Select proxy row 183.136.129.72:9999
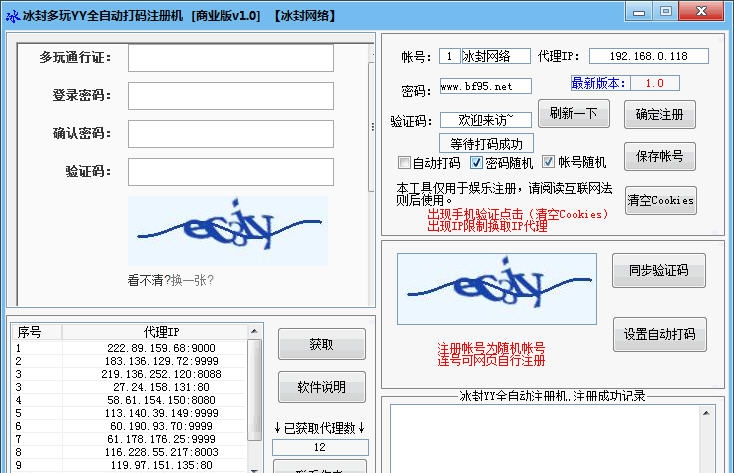Viewport: 734px width, 473px height. click(x=130, y=361)
